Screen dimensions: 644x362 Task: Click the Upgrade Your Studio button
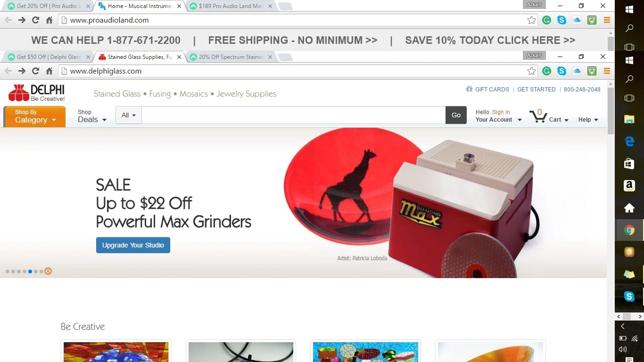point(133,245)
